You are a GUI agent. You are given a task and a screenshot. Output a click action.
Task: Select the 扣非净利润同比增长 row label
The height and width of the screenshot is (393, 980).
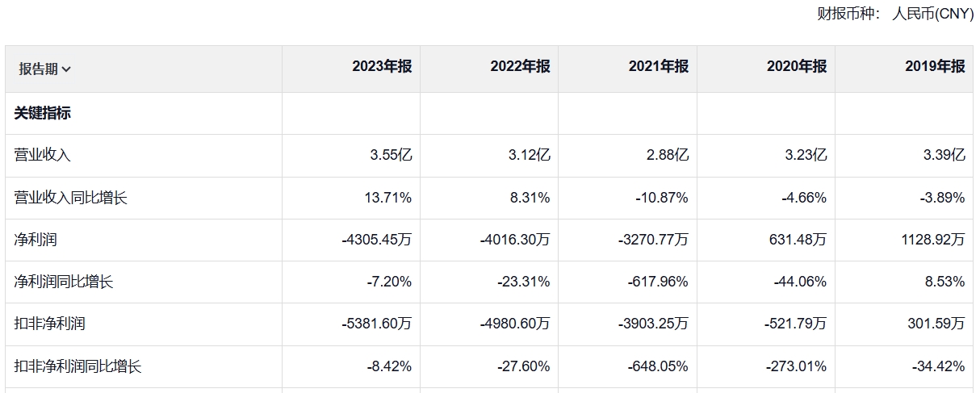click(77, 366)
